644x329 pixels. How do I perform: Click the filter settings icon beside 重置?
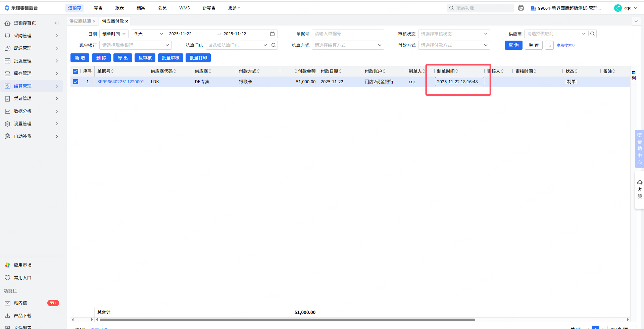[x=549, y=45]
